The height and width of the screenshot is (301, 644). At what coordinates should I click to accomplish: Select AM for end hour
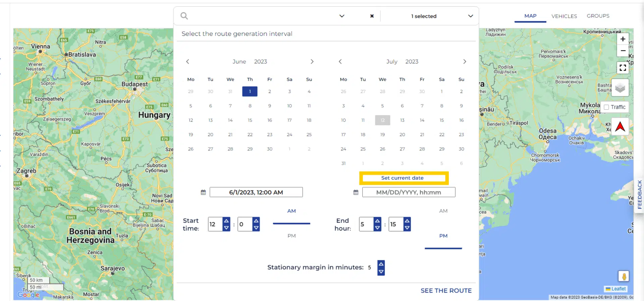coord(443,211)
